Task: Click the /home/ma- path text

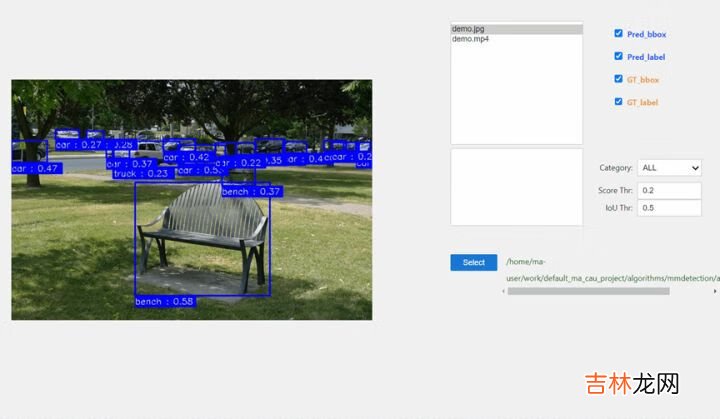Action: (x=527, y=262)
